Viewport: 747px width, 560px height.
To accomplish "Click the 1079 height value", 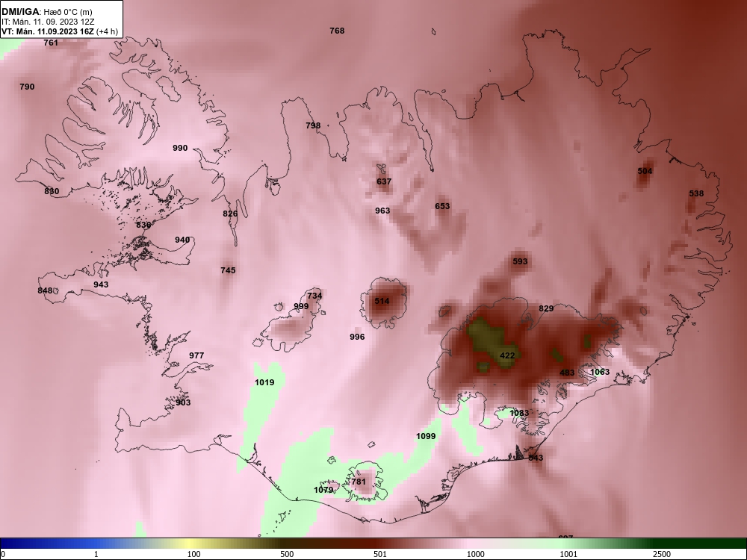I will (x=323, y=490).
